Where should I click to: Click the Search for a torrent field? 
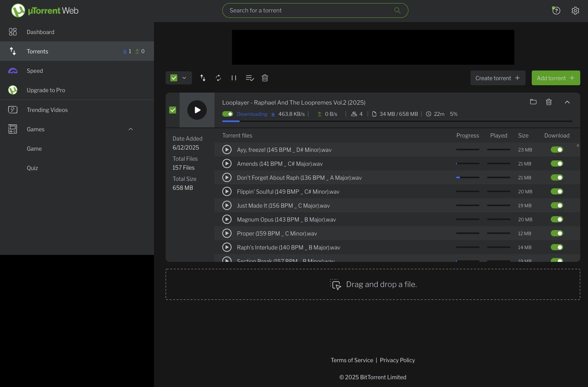tap(315, 10)
